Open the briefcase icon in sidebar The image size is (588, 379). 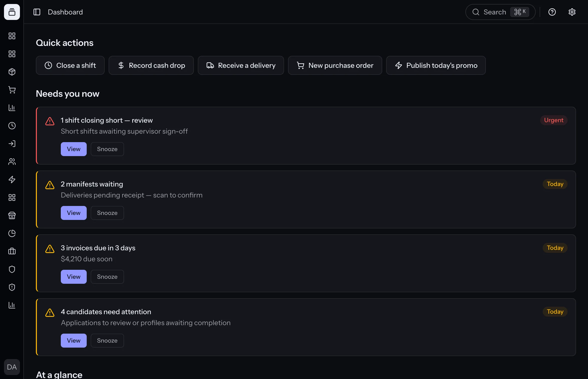tap(12, 251)
